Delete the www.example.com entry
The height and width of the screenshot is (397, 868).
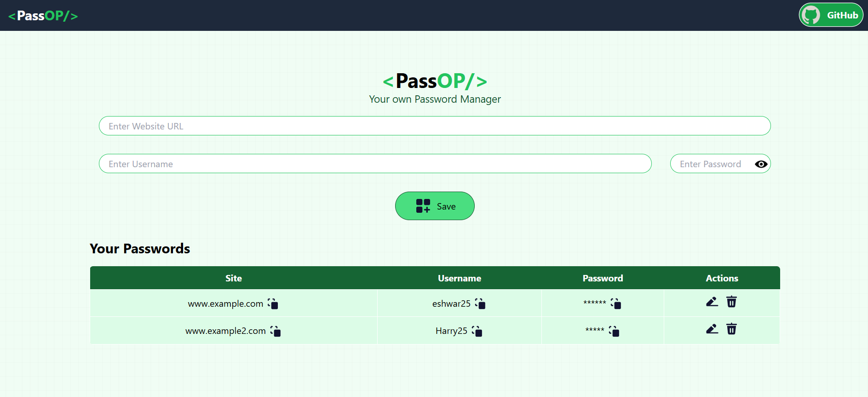[731, 302]
